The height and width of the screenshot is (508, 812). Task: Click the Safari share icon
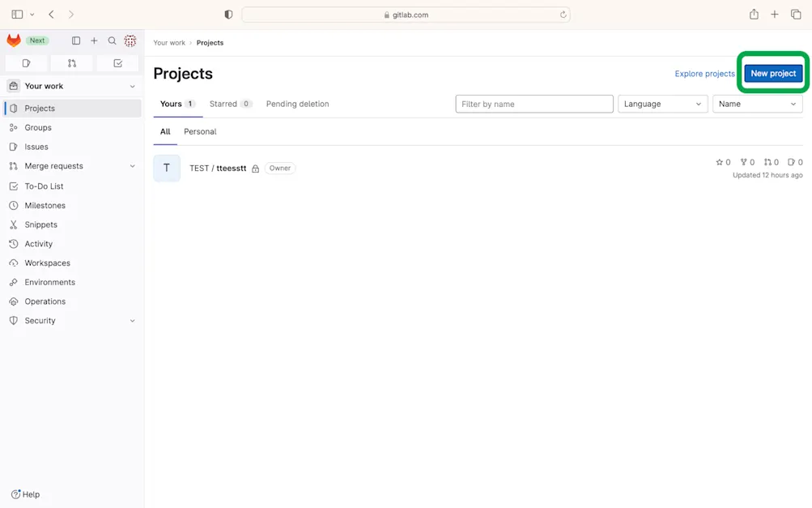(x=753, y=14)
